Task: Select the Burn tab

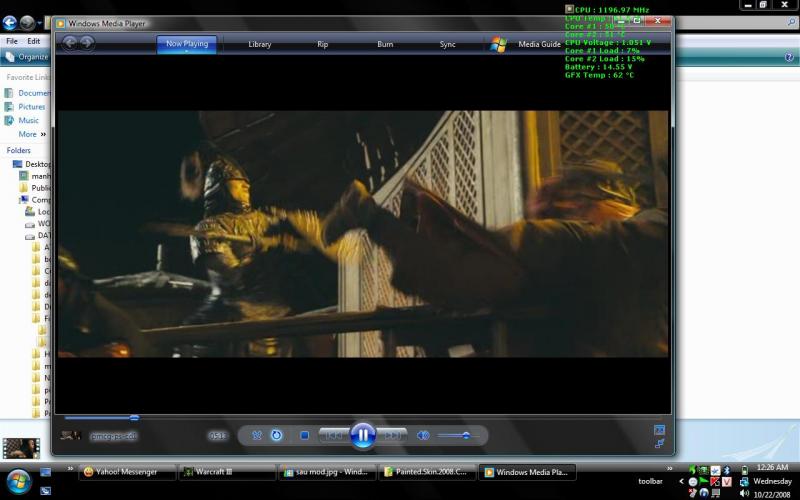Action: click(x=385, y=44)
